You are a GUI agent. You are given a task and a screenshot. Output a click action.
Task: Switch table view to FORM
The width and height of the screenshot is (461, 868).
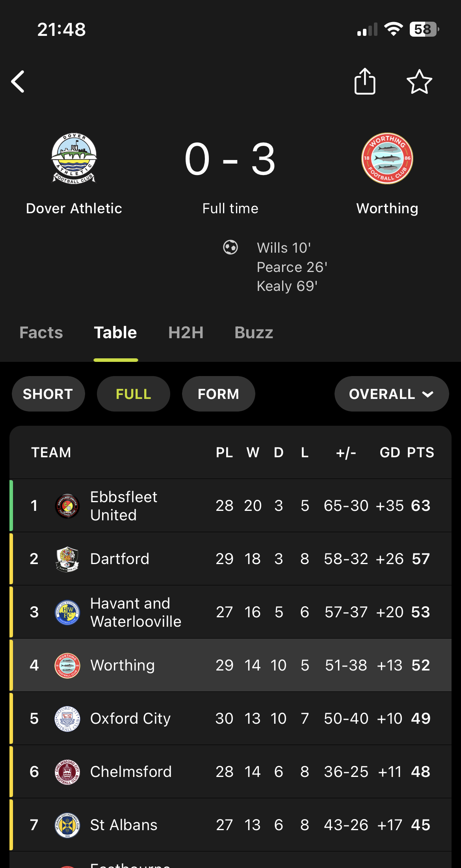[x=218, y=394]
